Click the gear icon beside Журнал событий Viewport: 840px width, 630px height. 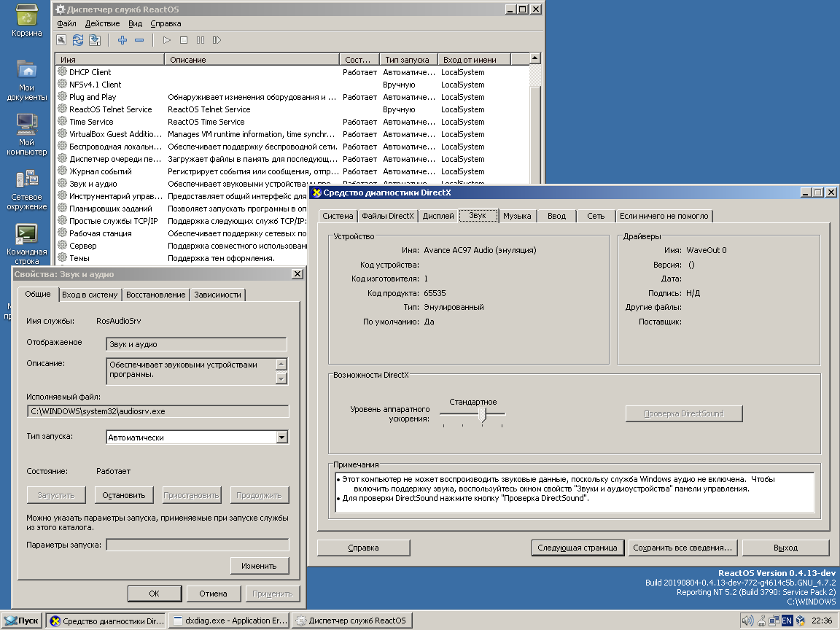click(63, 171)
